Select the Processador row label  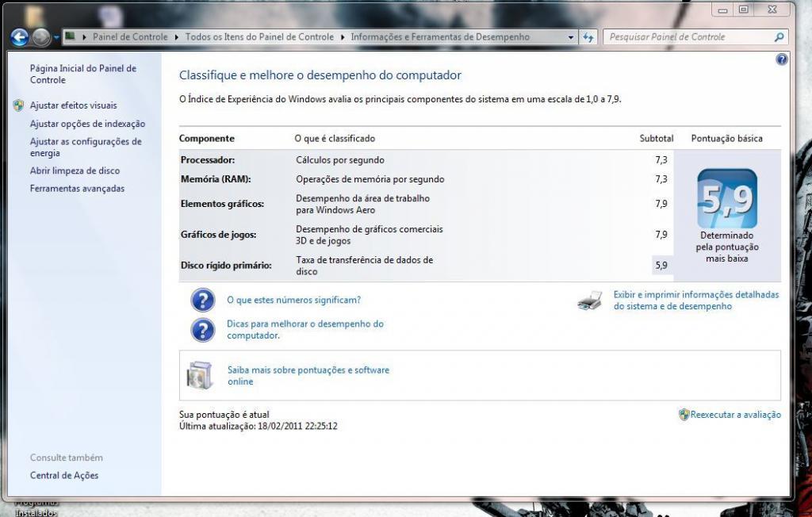click(207, 160)
